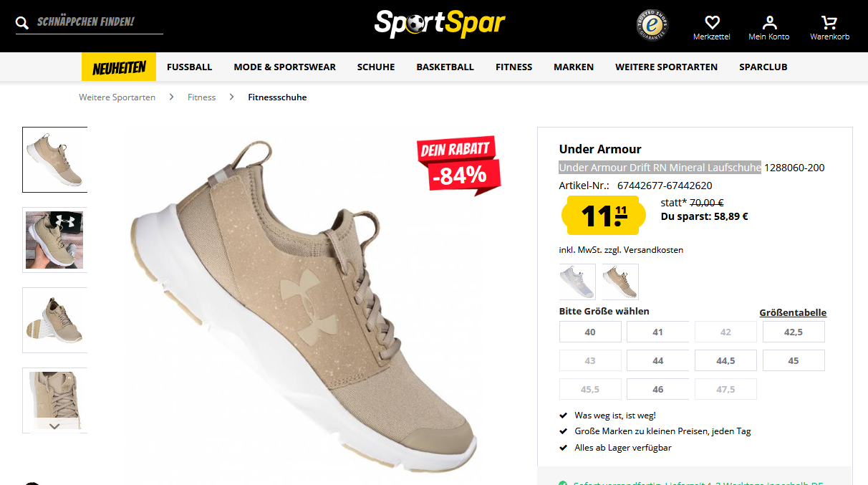Click the SportSpar logo
The width and height of the screenshot is (868, 485).
click(x=440, y=24)
